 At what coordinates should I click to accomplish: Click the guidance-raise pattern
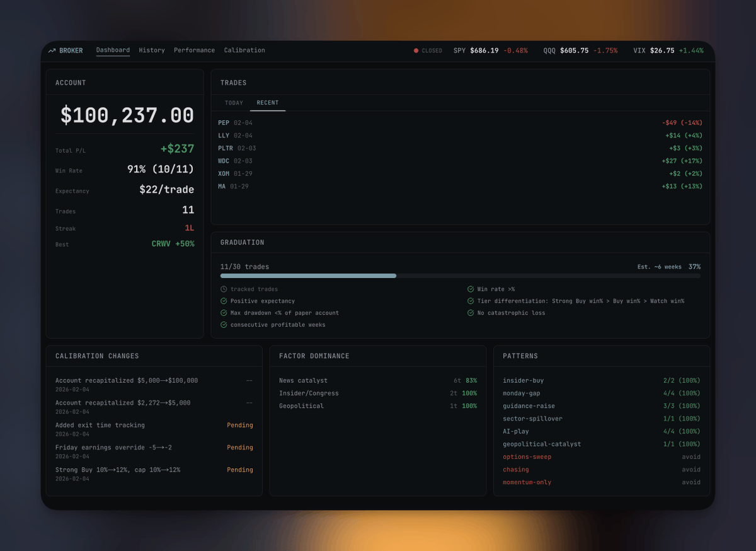pos(602,406)
